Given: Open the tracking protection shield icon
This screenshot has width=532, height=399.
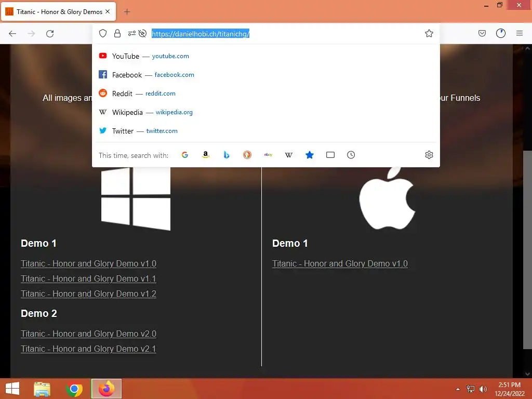Looking at the screenshot, I should (x=103, y=33).
